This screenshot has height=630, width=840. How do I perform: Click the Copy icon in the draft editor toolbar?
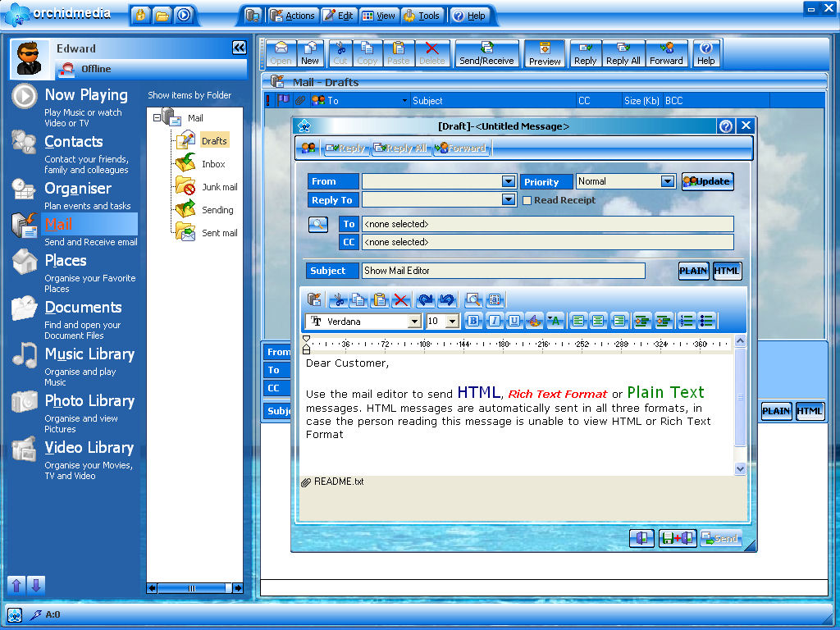pyautogui.click(x=359, y=300)
